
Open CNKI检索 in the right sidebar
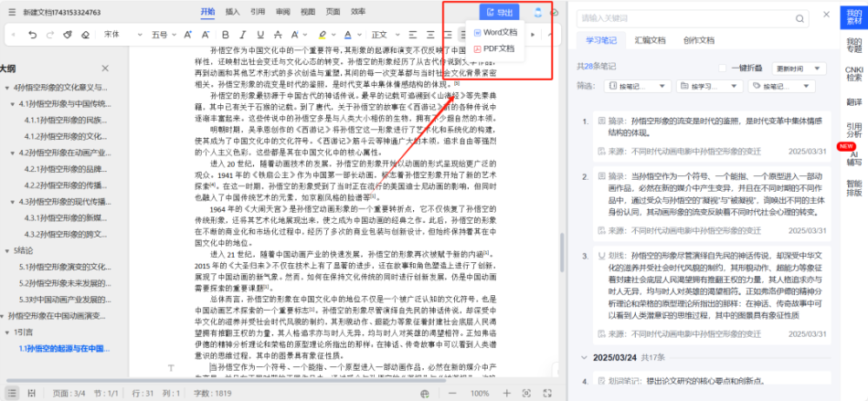tap(853, 72)
